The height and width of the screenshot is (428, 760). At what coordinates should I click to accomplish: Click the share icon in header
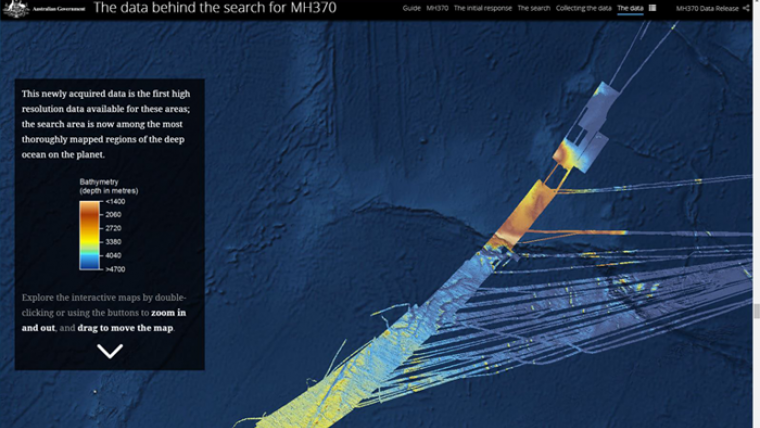pos(745,8)
